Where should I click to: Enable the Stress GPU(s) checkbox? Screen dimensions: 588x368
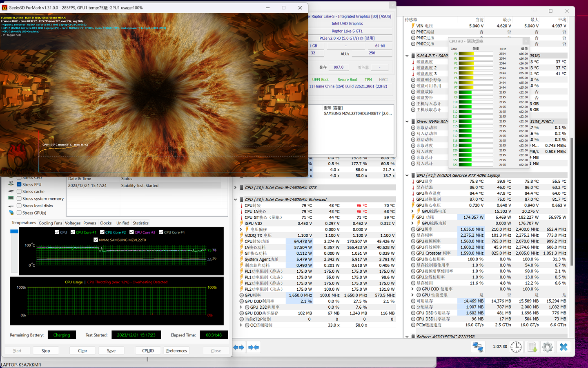(x=19, y=213)
